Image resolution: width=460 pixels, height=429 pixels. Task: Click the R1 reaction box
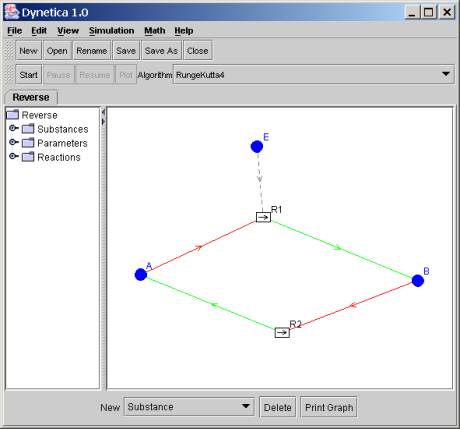coord(263,217)
